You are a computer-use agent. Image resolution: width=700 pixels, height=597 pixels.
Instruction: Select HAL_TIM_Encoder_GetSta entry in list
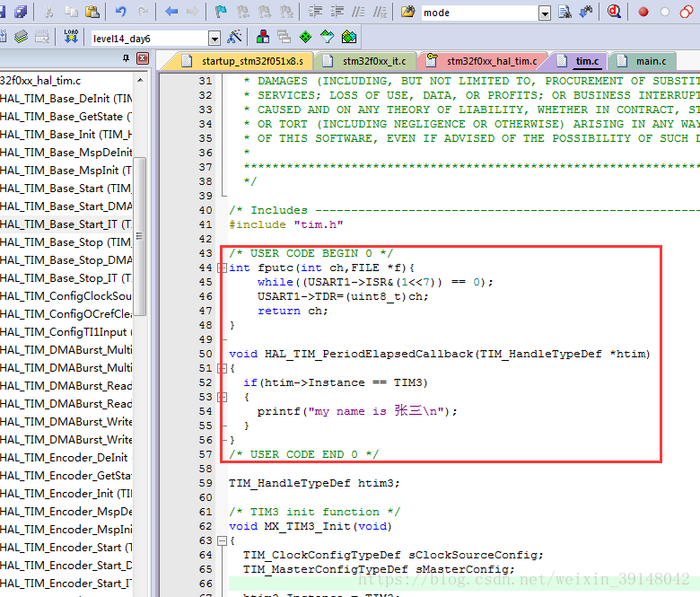point(66,476)
